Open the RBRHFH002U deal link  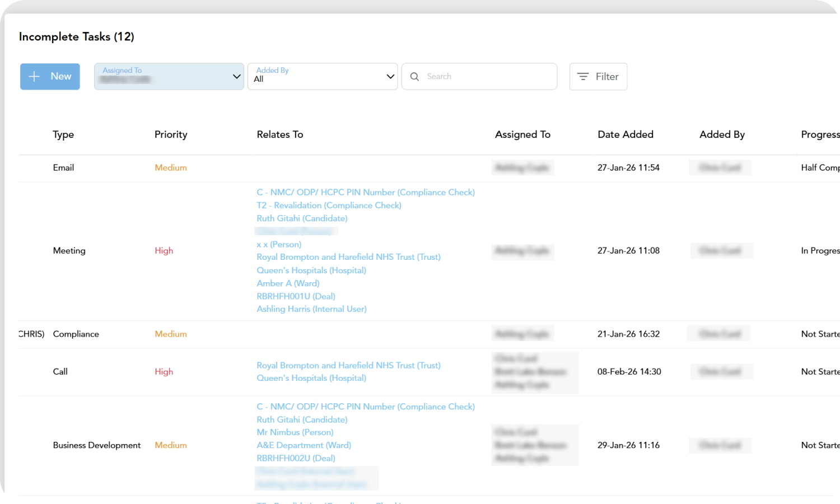[296, 458]
